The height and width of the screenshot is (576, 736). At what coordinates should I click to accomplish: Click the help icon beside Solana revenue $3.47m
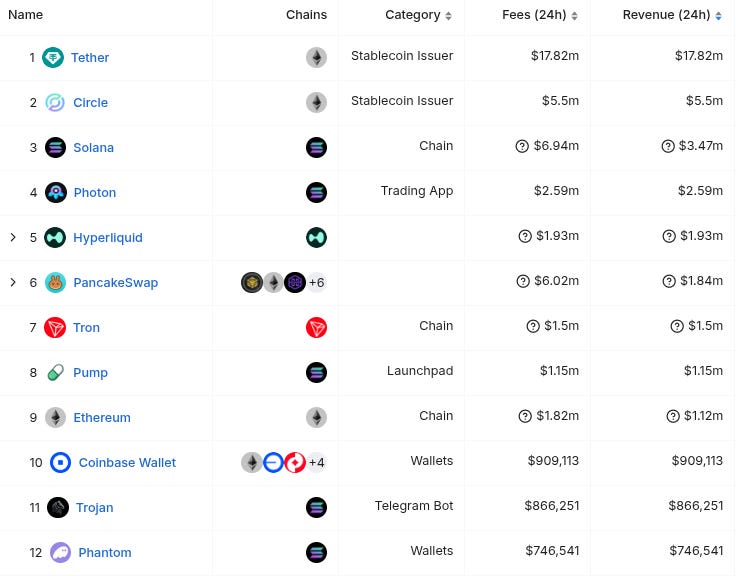pyautogui.click(x=668, y=146)
